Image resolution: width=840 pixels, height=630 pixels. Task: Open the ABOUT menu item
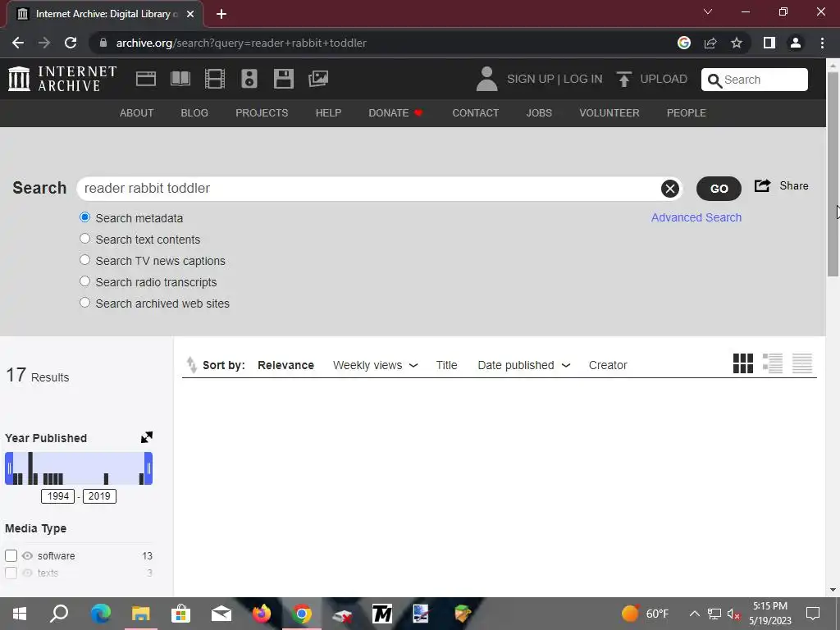coord(137,113)
